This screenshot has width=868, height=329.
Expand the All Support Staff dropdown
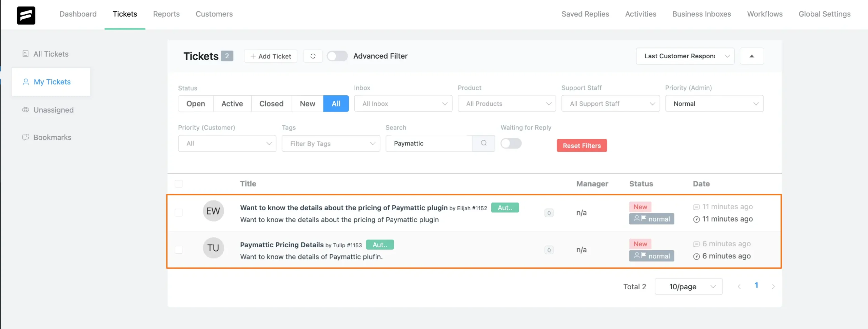pyautogui.click(x=610, y=103)
